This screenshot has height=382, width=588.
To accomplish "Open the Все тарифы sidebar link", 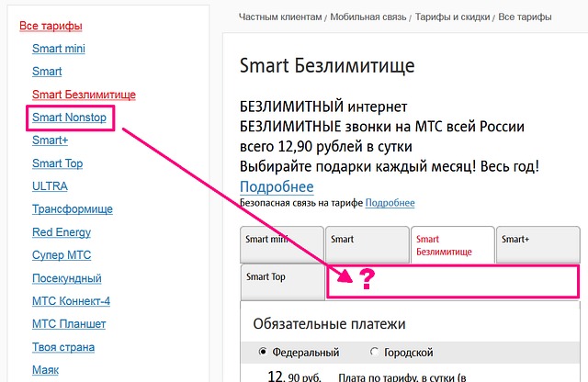I will [x=51, y=26].
